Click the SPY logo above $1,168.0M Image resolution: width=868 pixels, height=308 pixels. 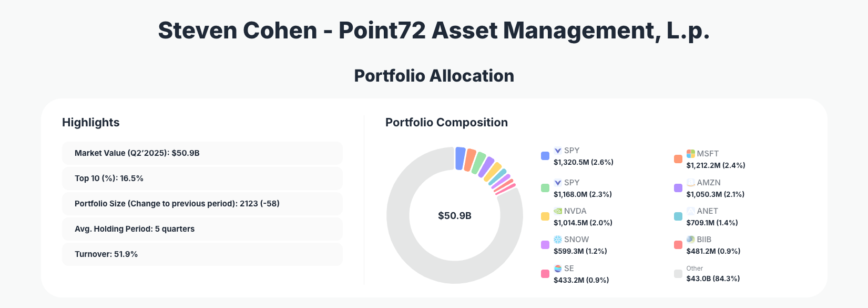(x=558, y=183)
